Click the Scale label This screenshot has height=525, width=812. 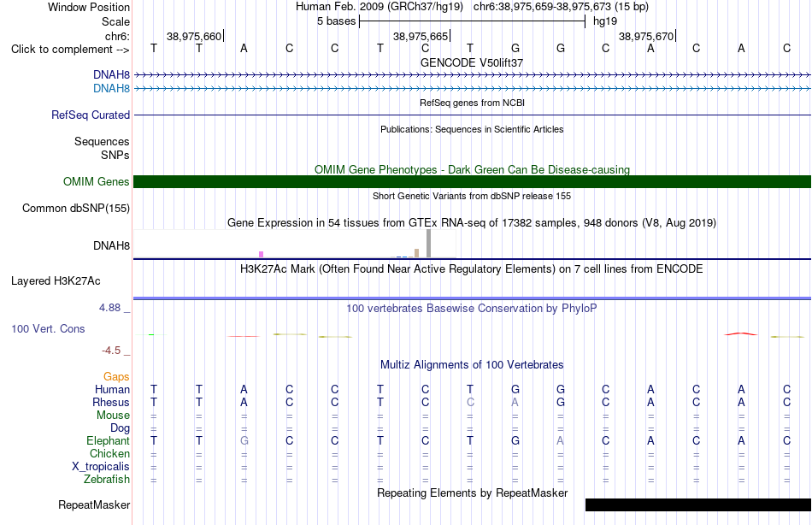tap(115, 21)
